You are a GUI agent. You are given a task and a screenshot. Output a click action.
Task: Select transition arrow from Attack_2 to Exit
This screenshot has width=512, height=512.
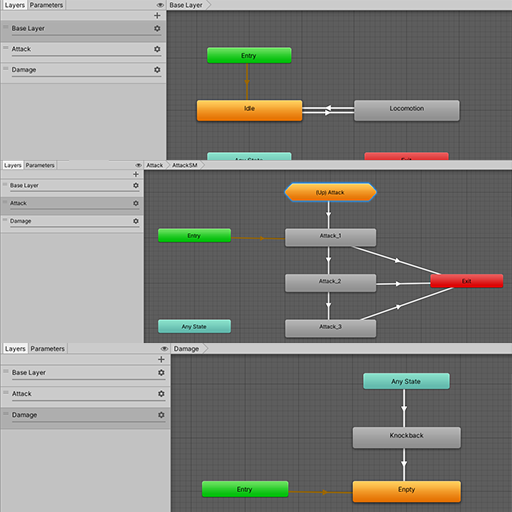pos(398,284)
